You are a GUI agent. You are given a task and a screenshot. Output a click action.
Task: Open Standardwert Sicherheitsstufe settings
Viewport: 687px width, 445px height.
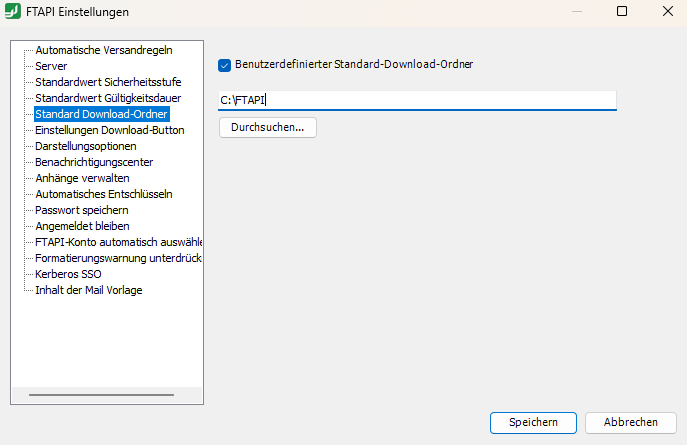pos(108,81)
